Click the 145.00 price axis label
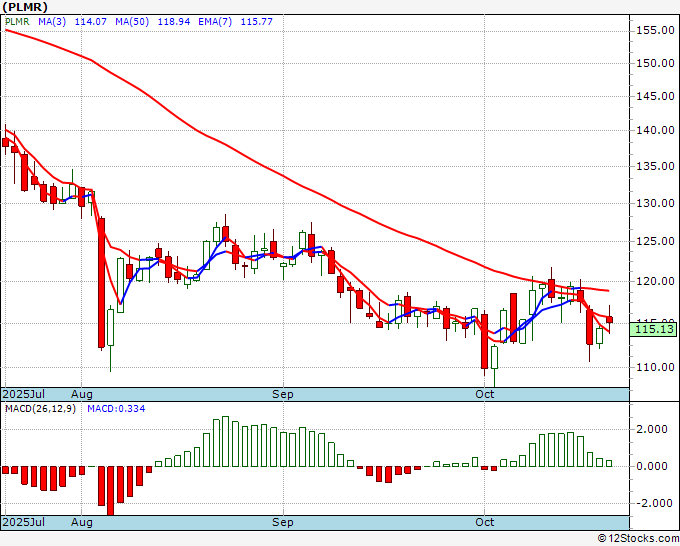 (x=655, y=96)
